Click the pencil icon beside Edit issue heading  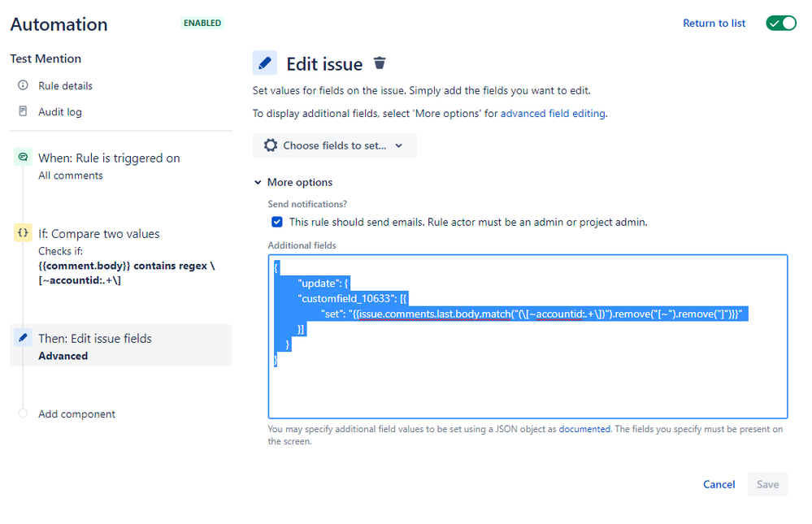264,63
